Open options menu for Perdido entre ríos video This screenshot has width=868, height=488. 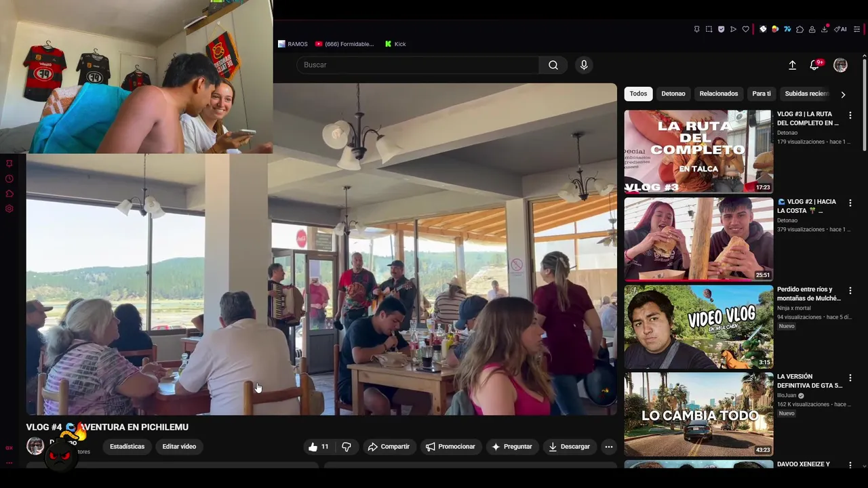pos(850,291)
